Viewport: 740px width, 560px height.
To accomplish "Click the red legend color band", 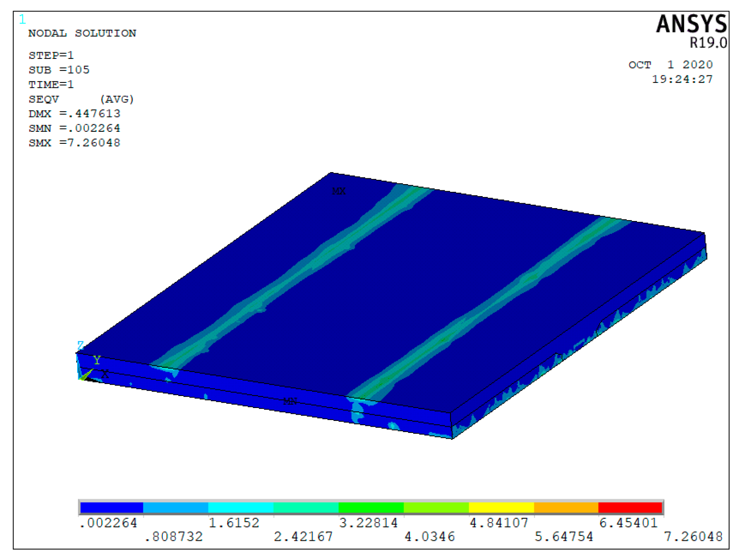I will click(630, 507).
